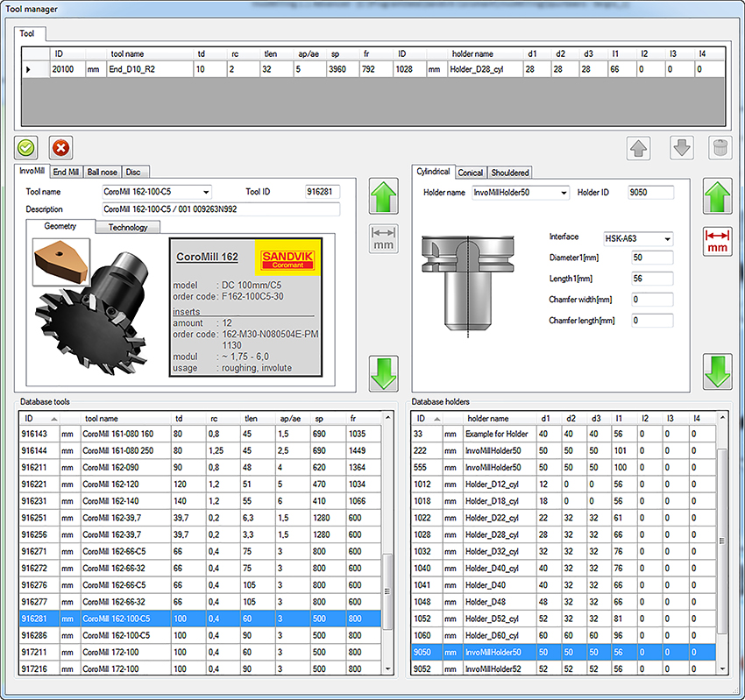
Task: Move tool up using the gray up-arrow icon
Action: 640,149
